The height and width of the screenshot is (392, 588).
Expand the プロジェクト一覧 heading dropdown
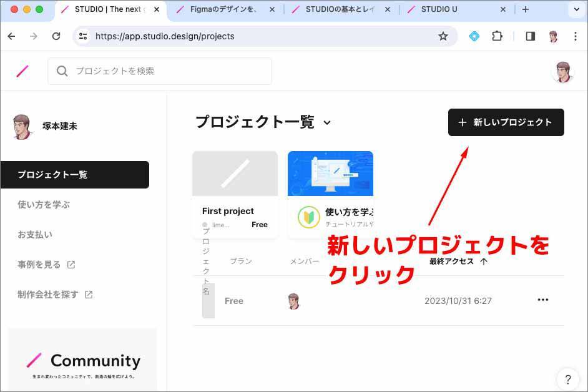pyautogui.click(x=327, y=123)
